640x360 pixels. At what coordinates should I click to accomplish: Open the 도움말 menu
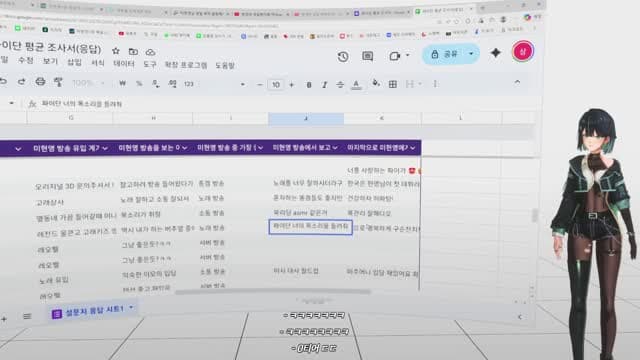pyautogui.click(x=224, y=66)
